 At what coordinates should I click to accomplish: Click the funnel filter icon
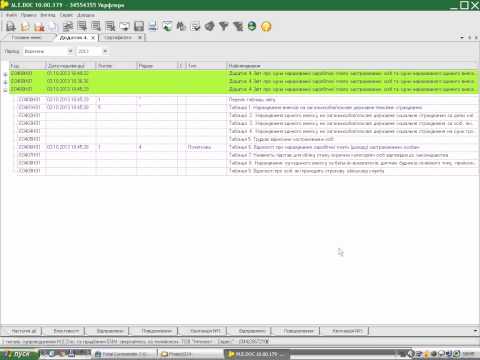[224, 26]
